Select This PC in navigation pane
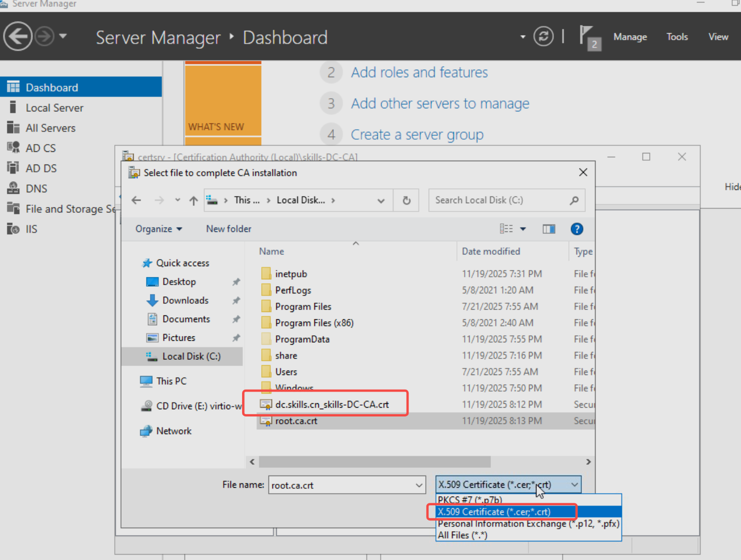The width and height of the screenshot is (741, 560). pyautogui.click(x=171, y=381)
